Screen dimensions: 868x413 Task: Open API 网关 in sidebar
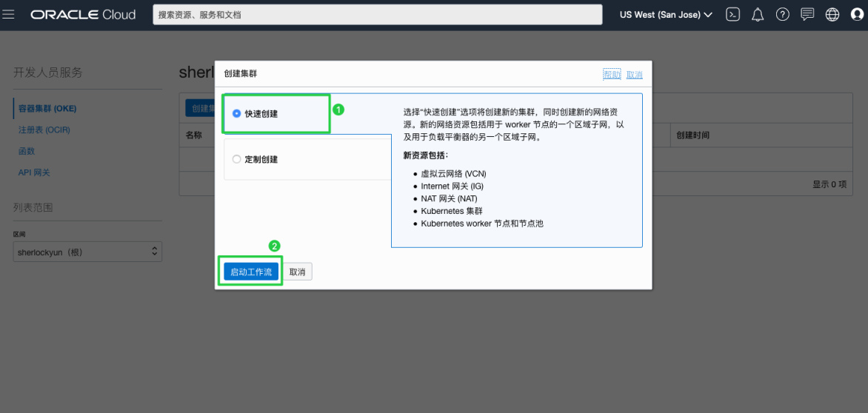pyautogui.click(x=34, y=172)
